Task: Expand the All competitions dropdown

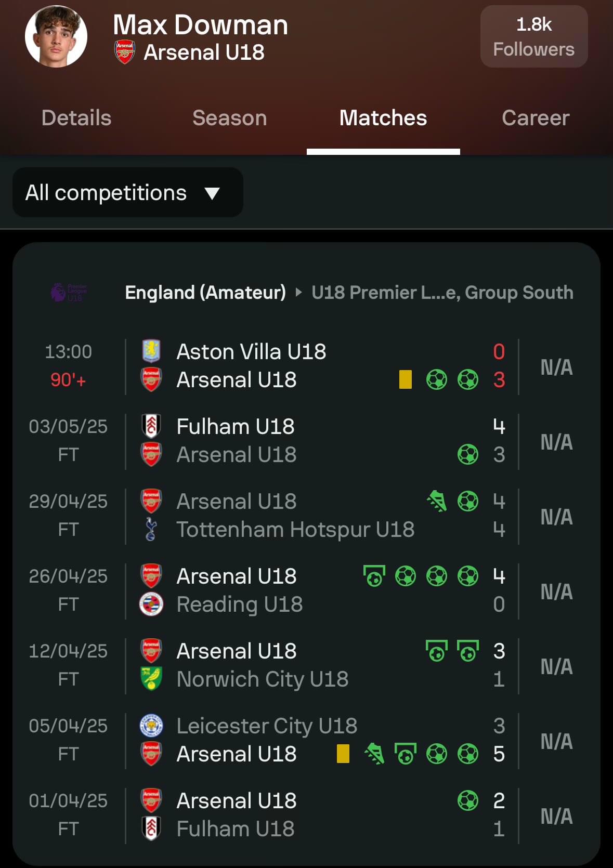Action: point(128,192)
